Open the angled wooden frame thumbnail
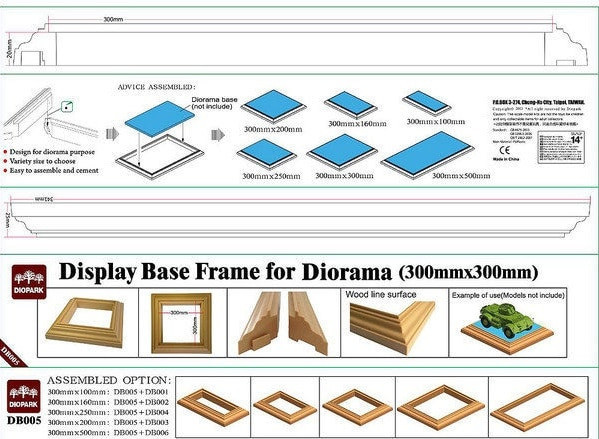The height and width of the screenshot is (439, 599). (86, 322)
